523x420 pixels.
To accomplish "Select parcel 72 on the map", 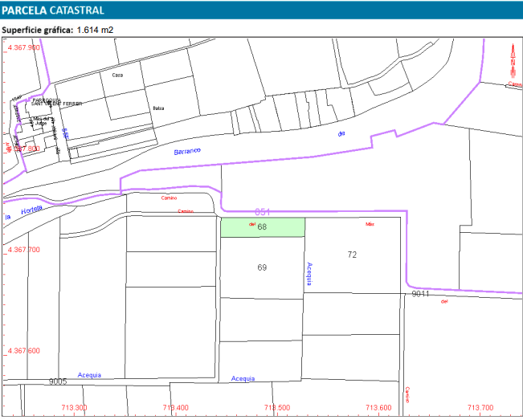I will coord(352,255).
